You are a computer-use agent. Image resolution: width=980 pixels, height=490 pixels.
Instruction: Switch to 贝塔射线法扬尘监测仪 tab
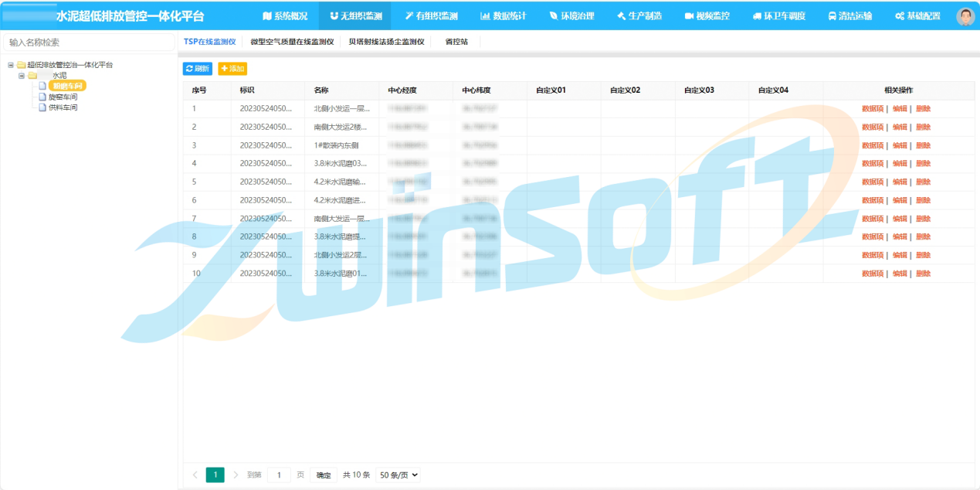[386, 42]
